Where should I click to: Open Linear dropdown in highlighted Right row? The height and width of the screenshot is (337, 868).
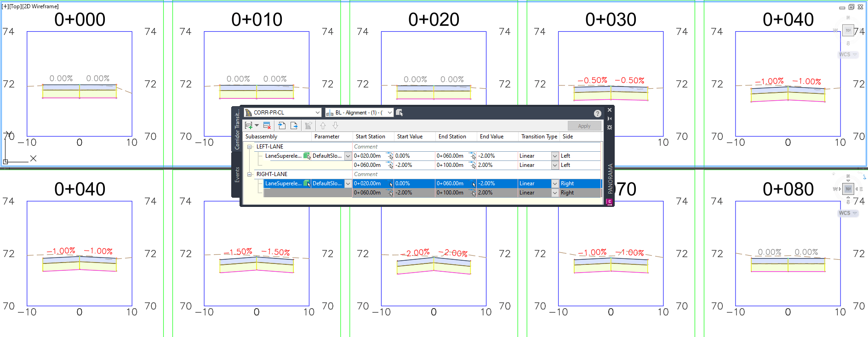(x=555, y=183)
